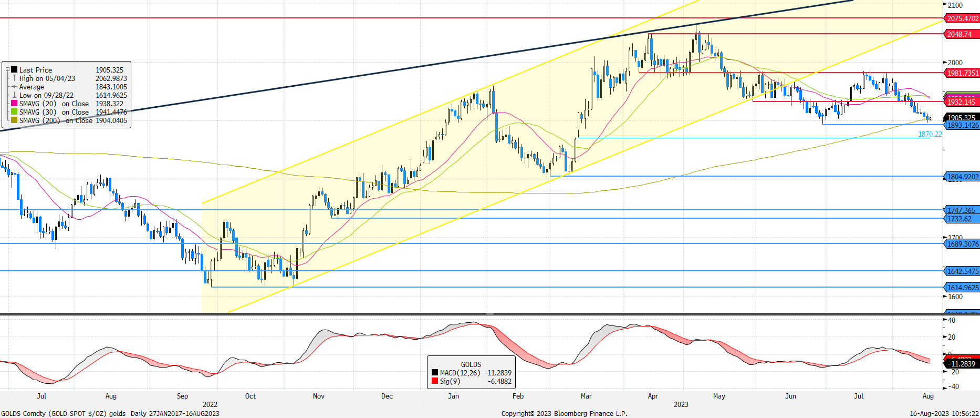Click the green SMAVG (30) swatch
Screen dimensions: 980x418
(14, 112)
